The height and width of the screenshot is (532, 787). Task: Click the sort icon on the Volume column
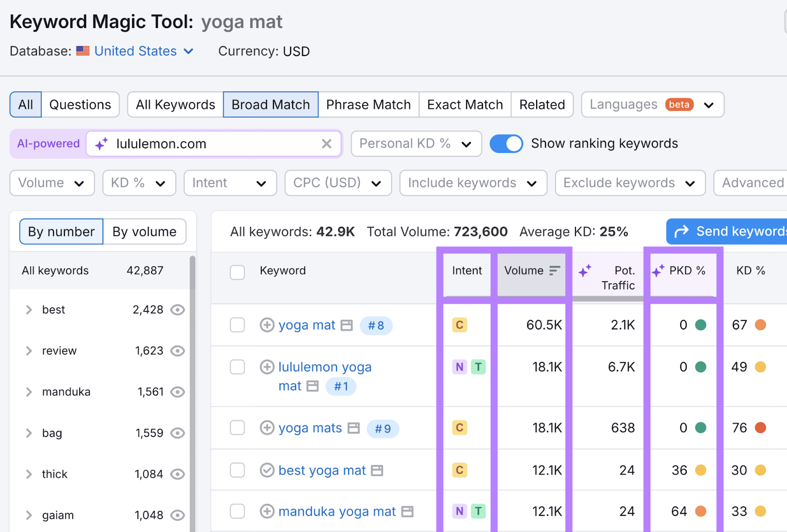click(x=555, y=270)
